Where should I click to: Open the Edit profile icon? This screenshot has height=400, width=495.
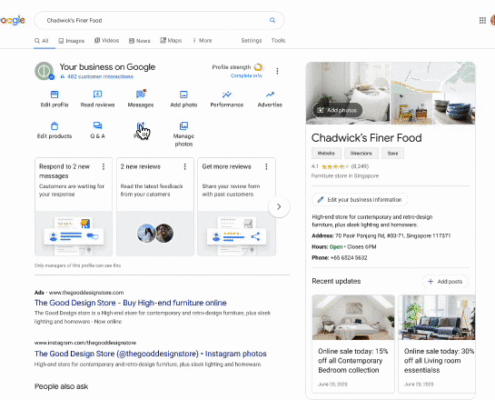tap(54, 95)
